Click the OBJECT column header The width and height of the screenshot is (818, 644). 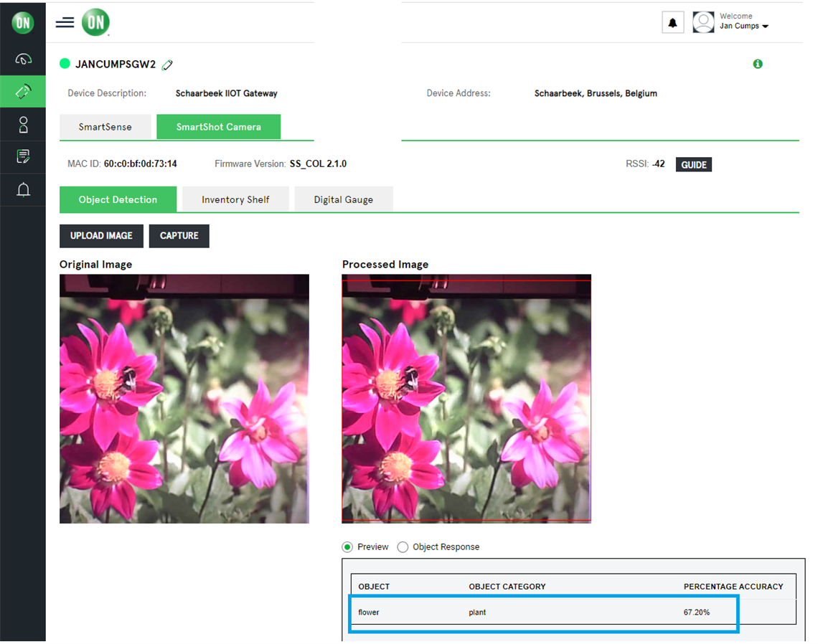(374, 587)
